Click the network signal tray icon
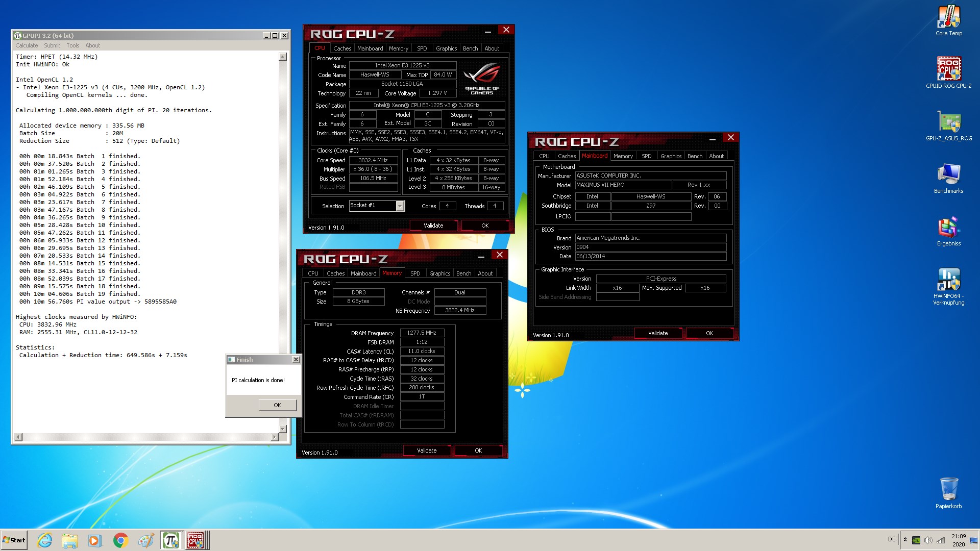Viewport: 980px width, 551px height. pos(941,540)
